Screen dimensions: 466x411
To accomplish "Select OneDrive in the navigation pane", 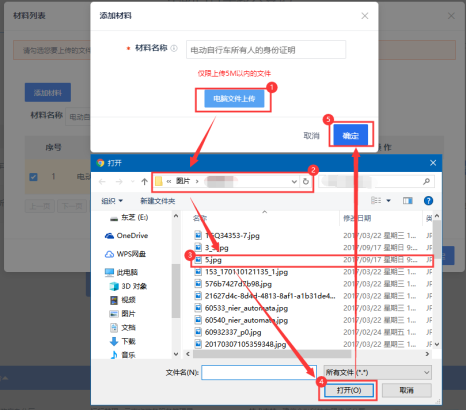I will 127,236.
